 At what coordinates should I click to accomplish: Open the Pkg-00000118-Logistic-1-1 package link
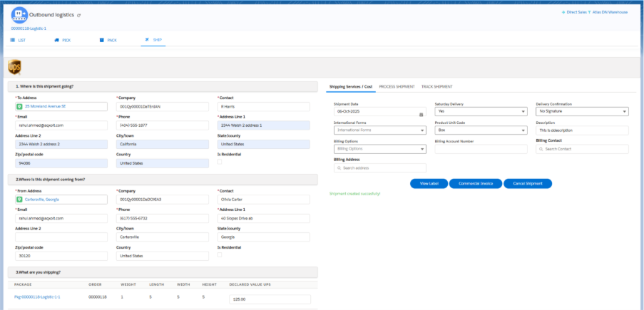click(37, 296)
